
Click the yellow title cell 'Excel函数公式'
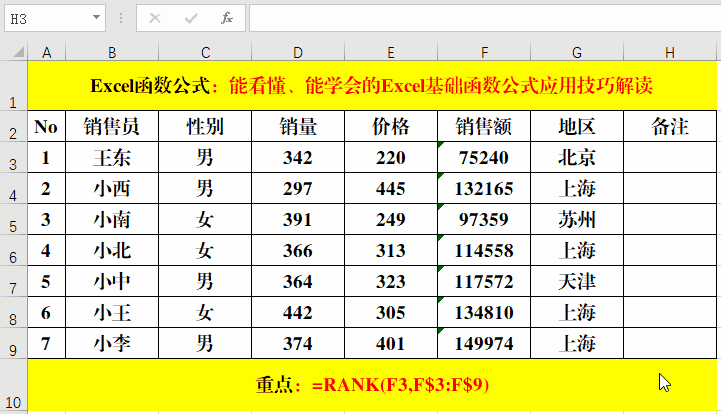[x=372, y=86]
